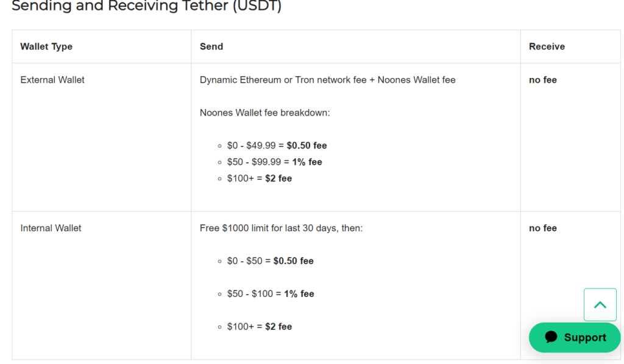
Task: Click the 'Receive' column header
Action: [x=547, y=46]
